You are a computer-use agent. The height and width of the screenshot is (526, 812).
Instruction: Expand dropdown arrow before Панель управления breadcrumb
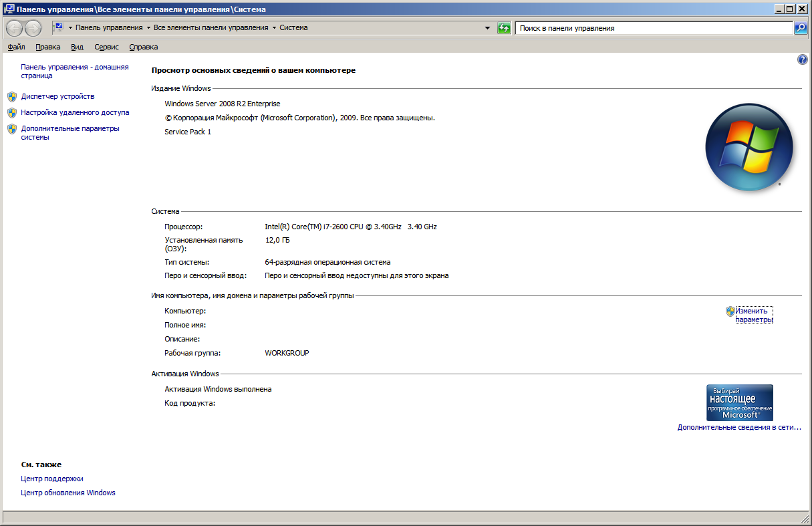tap(70, 28)
